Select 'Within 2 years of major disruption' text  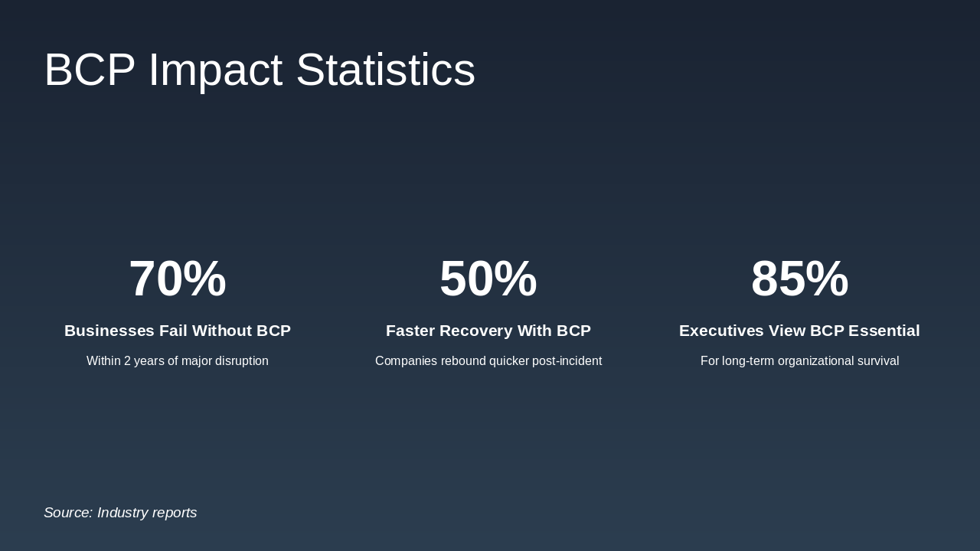(178, 361)
